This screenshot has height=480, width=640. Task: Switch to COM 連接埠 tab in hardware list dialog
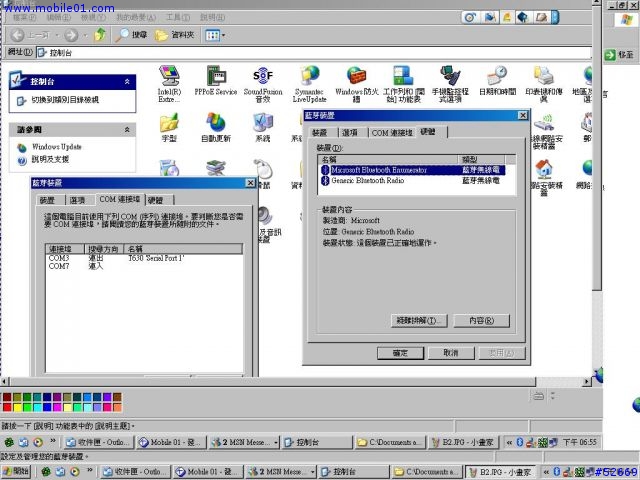coord(392,132)
